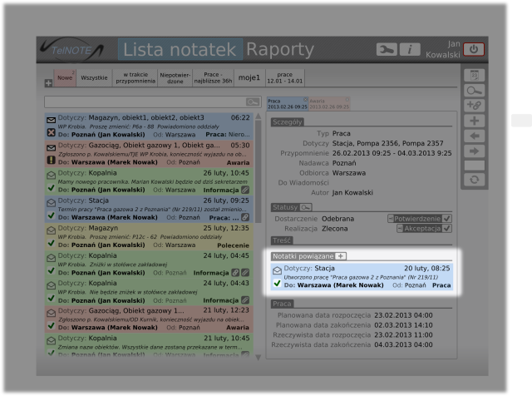532x396 pixels.
Task: Switch to the Awaria 2013.02.26 note tab
Action: click(329, 104)
